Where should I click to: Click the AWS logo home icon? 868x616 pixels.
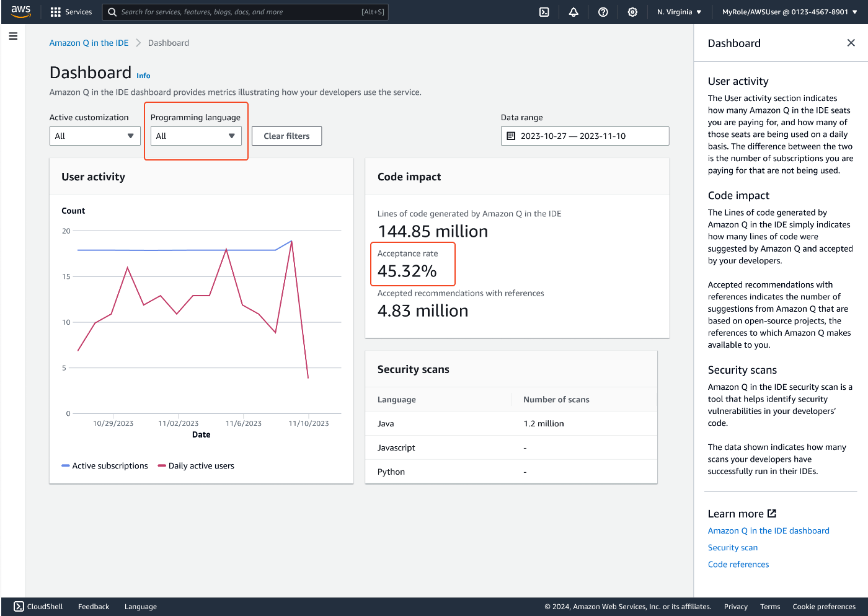[x=20, y=12]
